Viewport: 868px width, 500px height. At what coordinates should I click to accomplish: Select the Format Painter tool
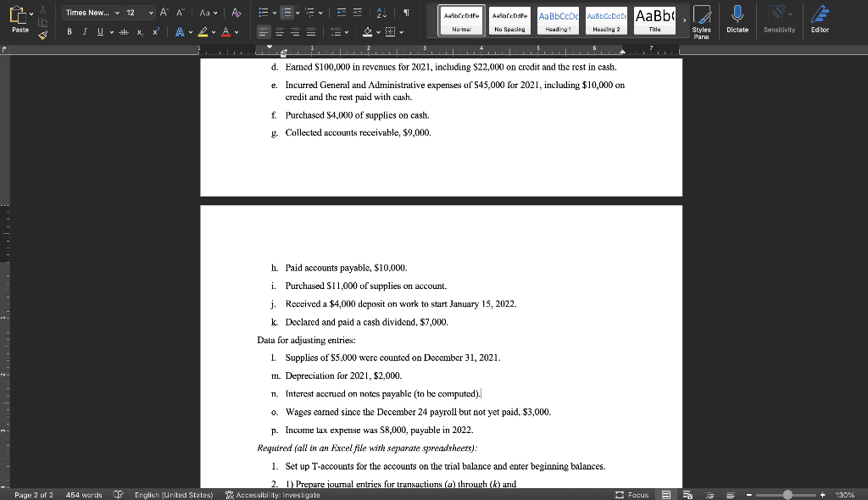tap(42, 34)
